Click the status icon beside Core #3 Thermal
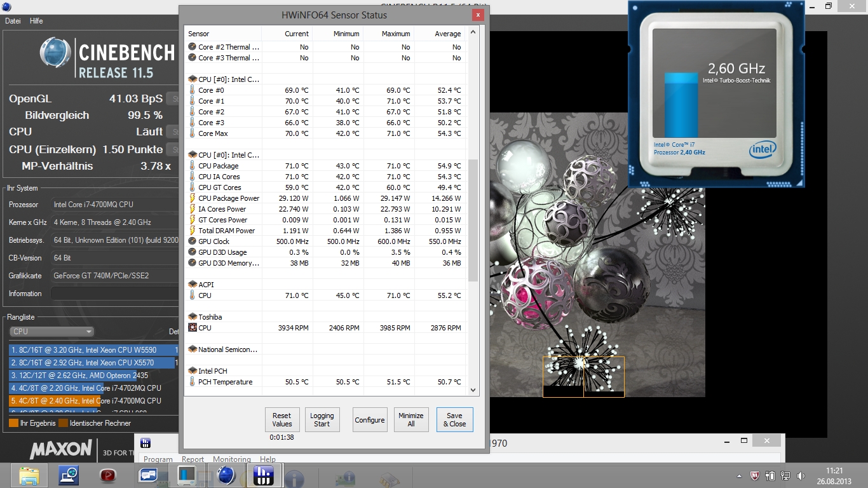 pos(193,58)
